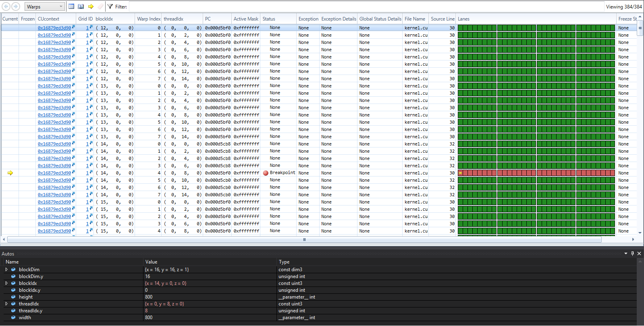Click the table view toolbar icon

(x=71, y=6)
